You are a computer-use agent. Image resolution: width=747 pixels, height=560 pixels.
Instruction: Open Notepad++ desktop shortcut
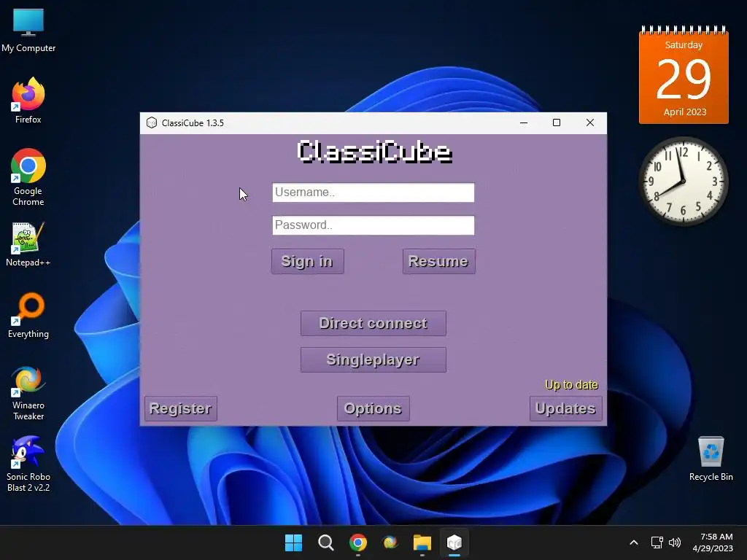[x=28, y=245]
